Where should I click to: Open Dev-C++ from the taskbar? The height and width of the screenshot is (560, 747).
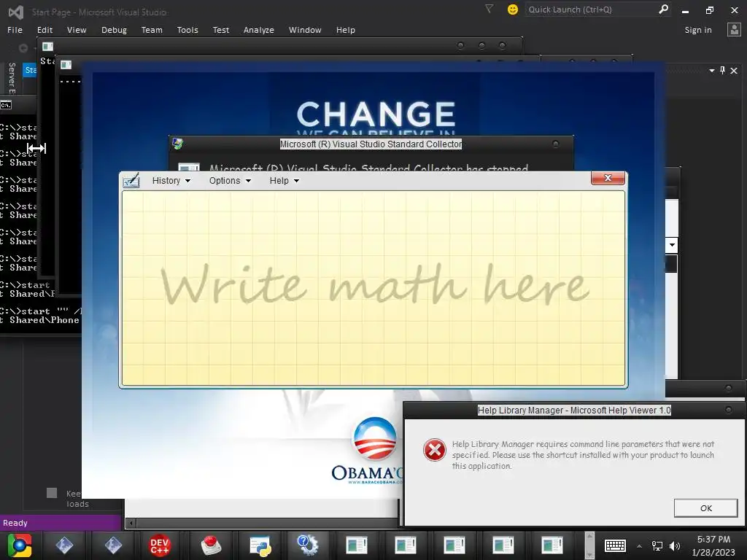click(160, 545)
